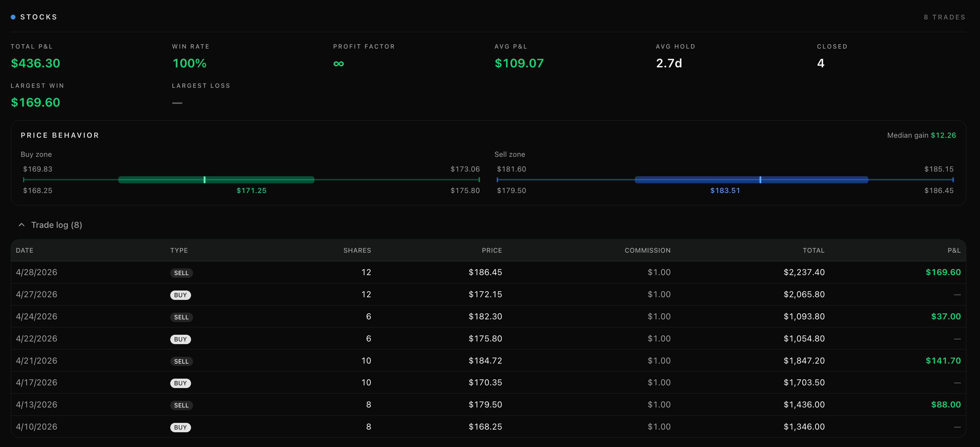Click the infinity Profit Factor value
Viewport: 980px width, 447px height.
(339, 64)
